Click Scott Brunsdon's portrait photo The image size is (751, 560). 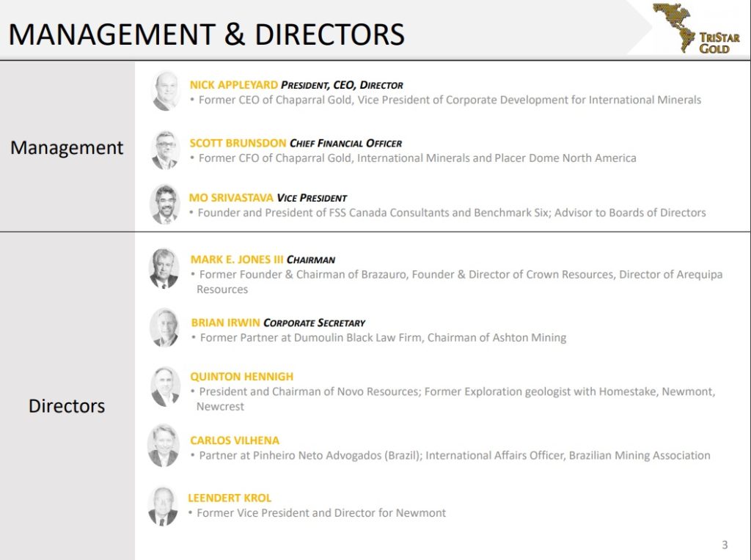pos(165,150)
